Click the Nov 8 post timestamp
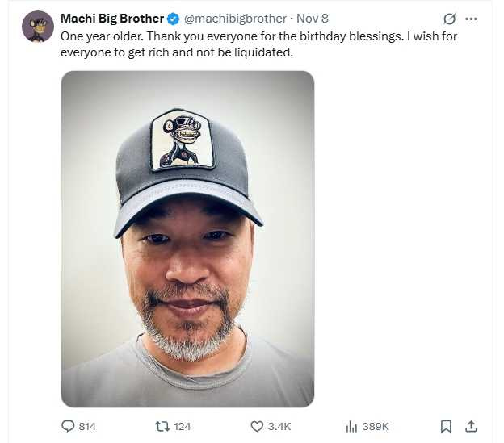 pos(313,19)
